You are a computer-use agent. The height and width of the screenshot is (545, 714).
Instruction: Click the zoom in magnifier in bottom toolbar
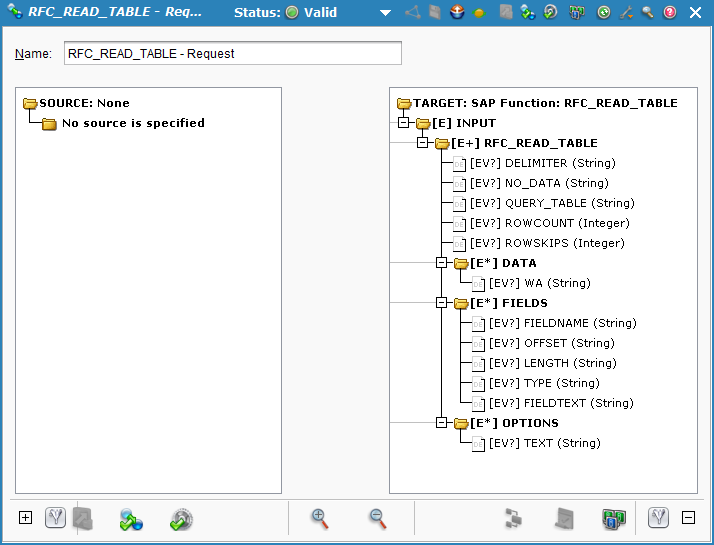coord(320,518)
